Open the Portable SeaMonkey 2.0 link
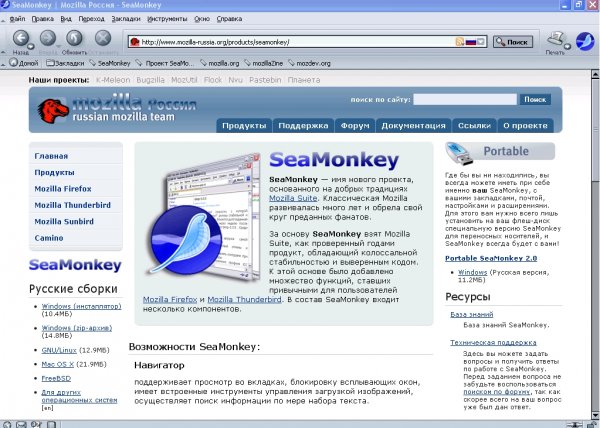Viewport: 600px width, 428px height. (491, 258)
